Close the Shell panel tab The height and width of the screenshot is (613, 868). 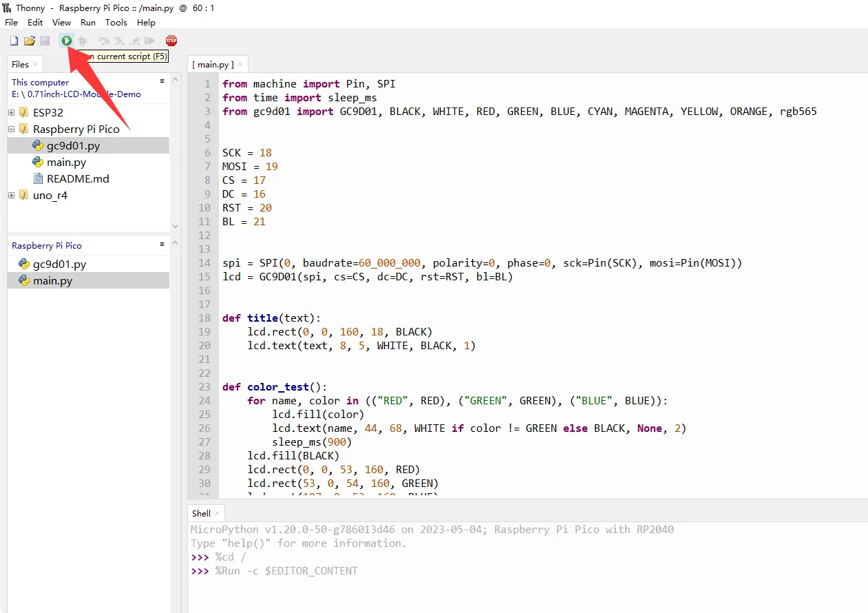217,513
